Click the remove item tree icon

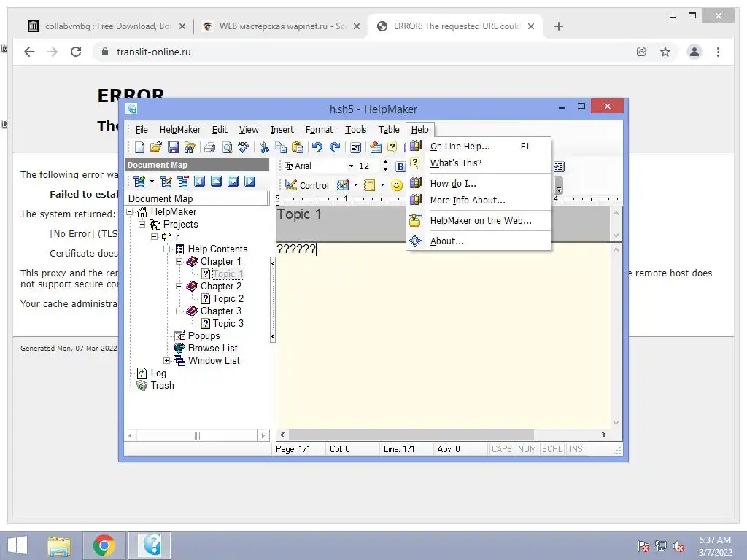183,182
